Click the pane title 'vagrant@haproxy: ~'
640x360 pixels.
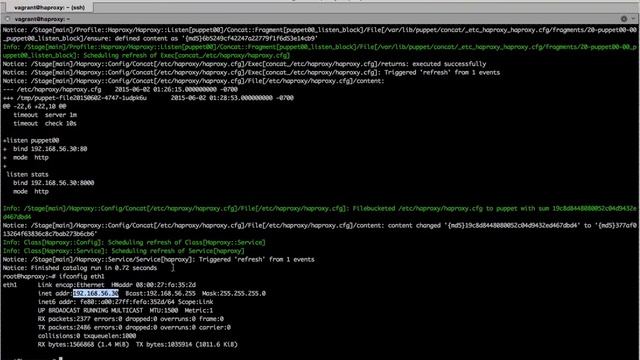click(x=42, y=19)
